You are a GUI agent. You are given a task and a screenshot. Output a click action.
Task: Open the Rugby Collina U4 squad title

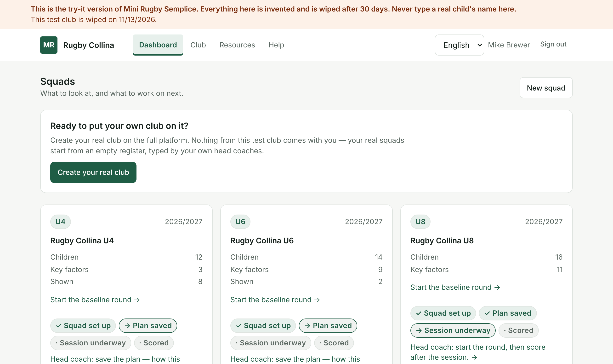point(82,240)
